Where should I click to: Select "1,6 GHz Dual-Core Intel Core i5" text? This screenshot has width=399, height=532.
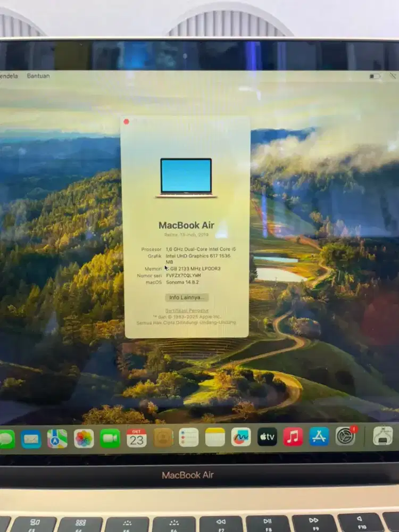[x=201, y=249]
